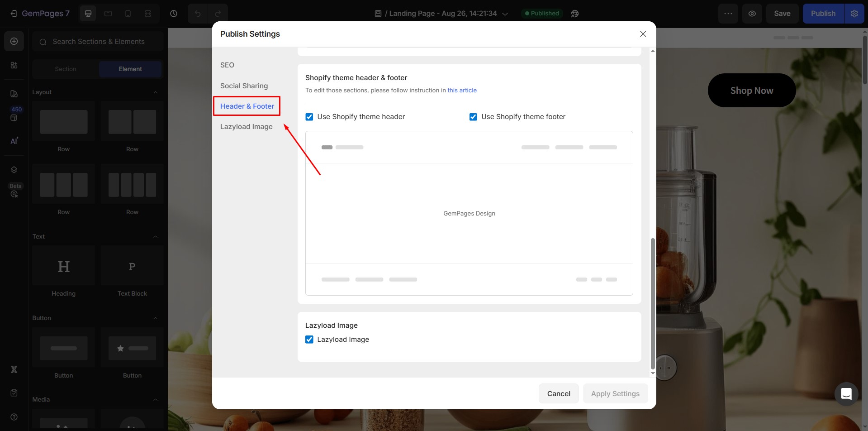Uncheck Use Shopify theme header

[x=309, y=116]
